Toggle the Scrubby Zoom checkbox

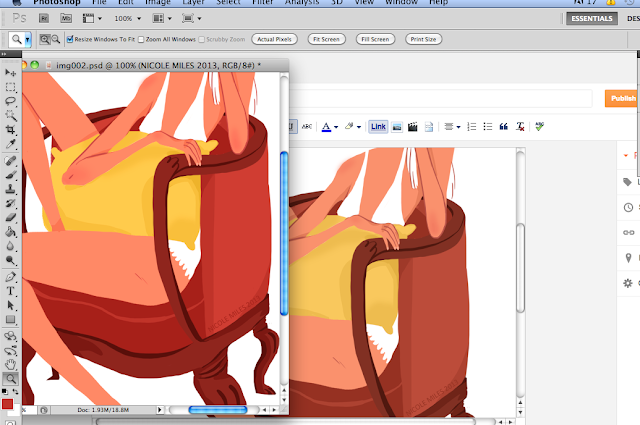click(x=201, y=40)
